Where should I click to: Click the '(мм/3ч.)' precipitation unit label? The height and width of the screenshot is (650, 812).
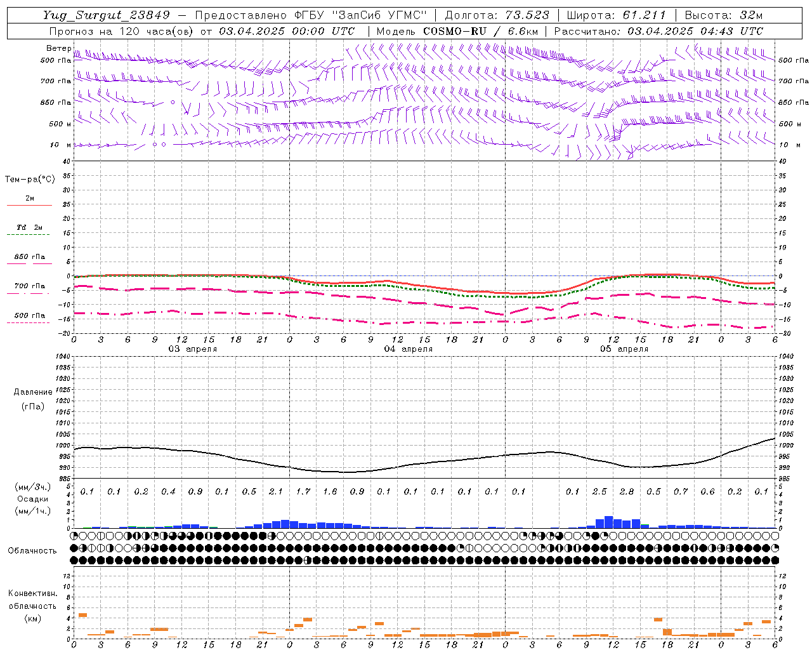click(33, 487)
